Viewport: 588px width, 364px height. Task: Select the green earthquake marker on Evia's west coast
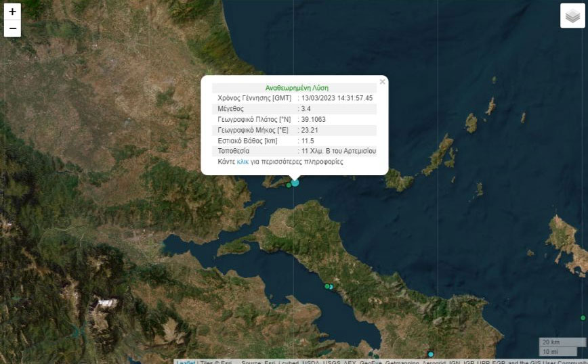point(327,286)
